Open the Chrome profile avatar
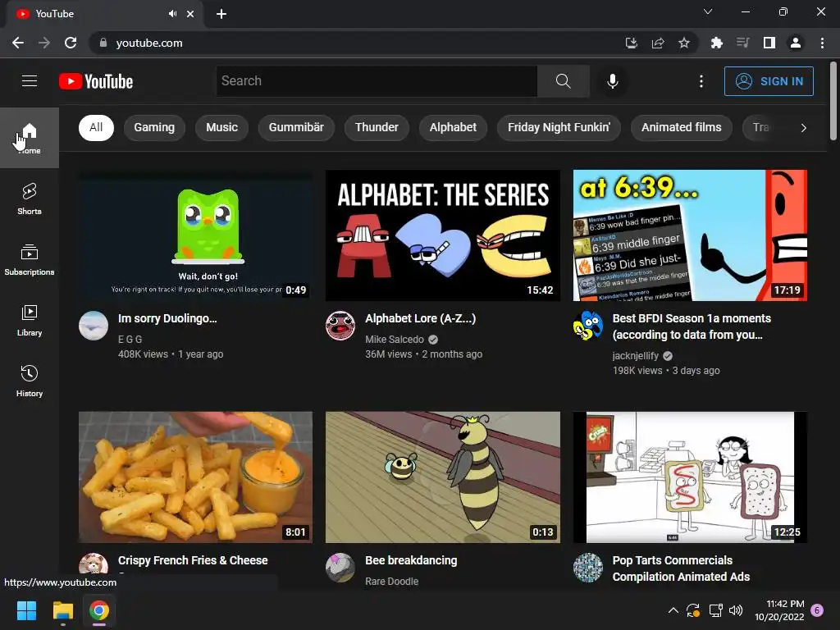 (796, 43)
